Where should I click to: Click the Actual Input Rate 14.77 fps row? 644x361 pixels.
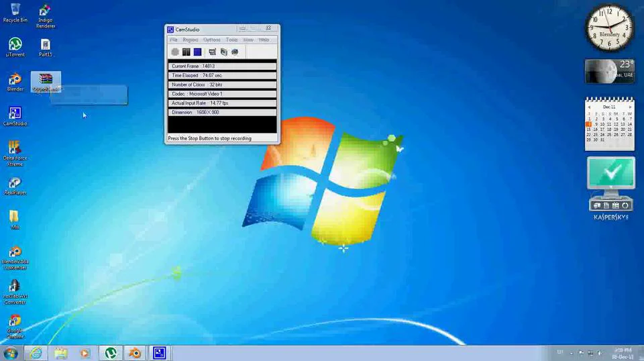(222, 103)
